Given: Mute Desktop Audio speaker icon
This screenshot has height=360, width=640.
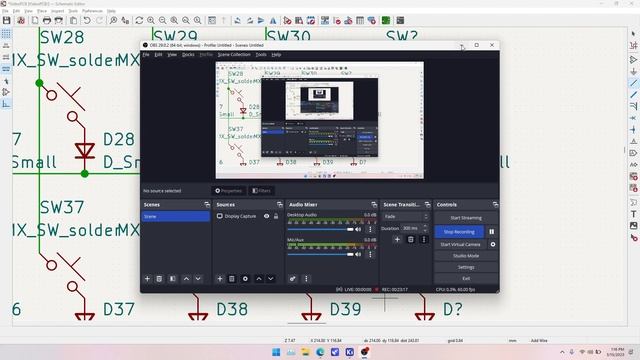Looking at the screenshot, I should point(358,229).
